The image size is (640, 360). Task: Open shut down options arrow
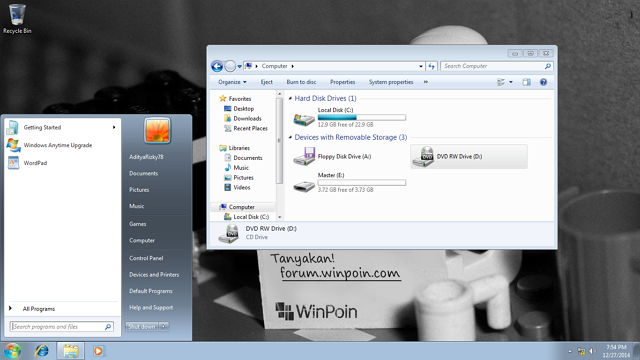[164, 327]
